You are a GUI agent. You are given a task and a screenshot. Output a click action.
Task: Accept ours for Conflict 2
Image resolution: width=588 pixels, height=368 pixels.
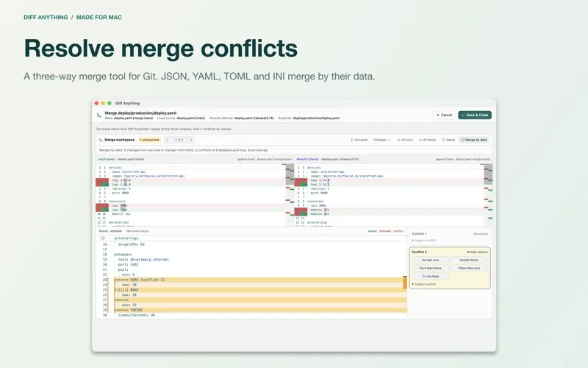(x=431, y=260)
